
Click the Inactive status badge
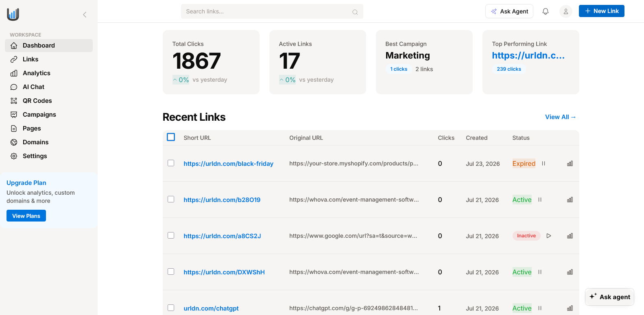[526, 236]
